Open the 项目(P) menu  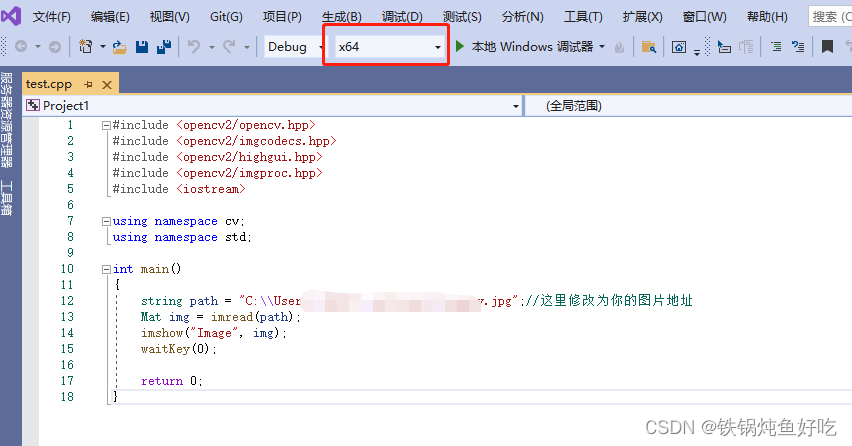pos(282,17)
